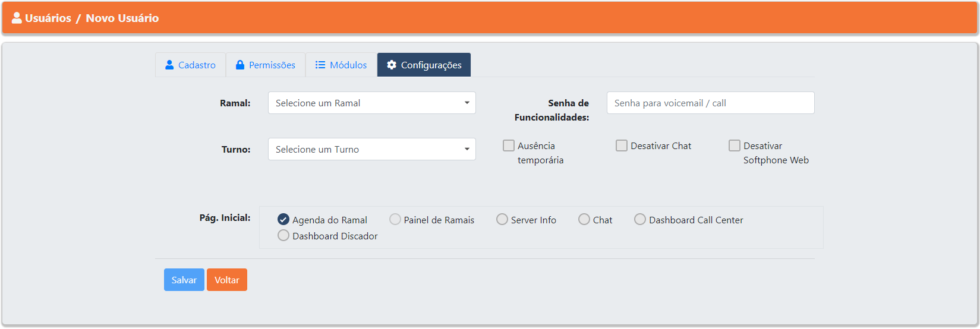The image size is (980, 329).
Task: Click the gear icon on Configurações tab
Action: [392, 65]
